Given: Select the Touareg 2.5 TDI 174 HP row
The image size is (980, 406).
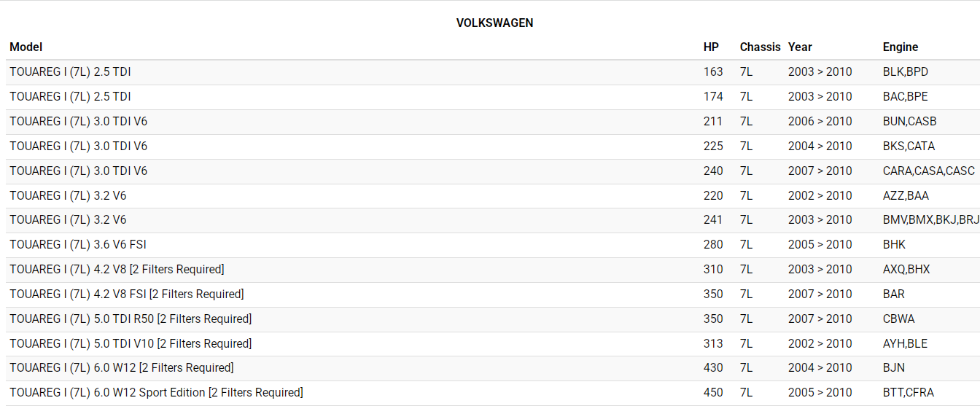Looking at the screenshot, I should coord(71,96).
